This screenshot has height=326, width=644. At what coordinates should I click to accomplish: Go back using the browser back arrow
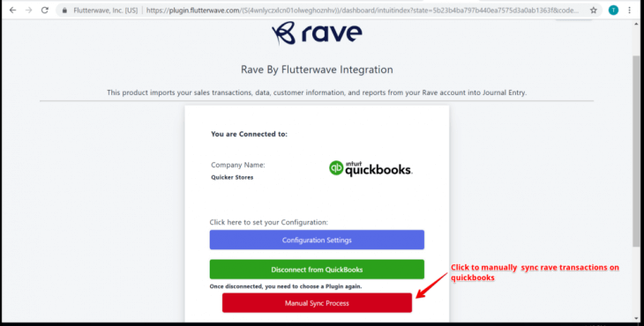pos(12,11)
